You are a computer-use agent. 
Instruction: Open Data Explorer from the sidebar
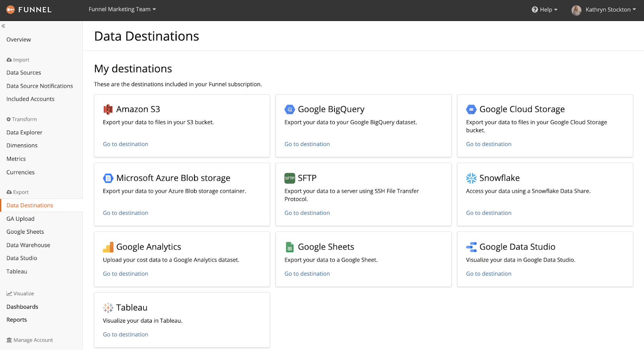[x=24, y=132]
